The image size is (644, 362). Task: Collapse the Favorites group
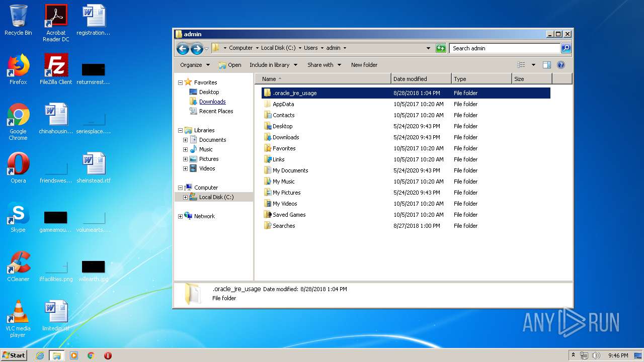click(180, 82)
